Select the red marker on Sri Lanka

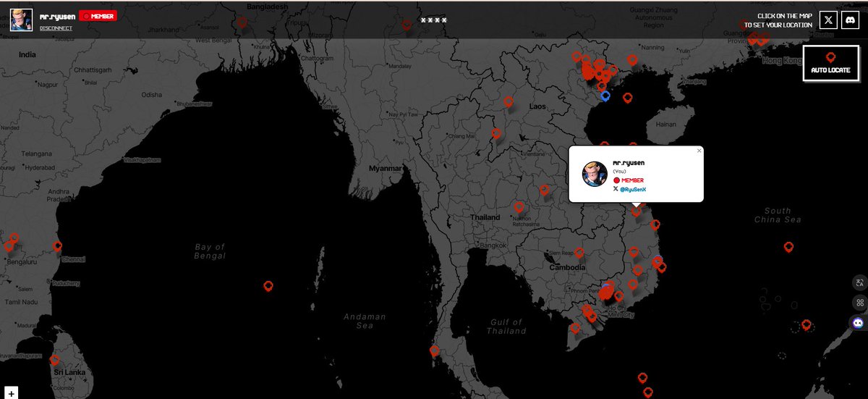click(54, 359)
